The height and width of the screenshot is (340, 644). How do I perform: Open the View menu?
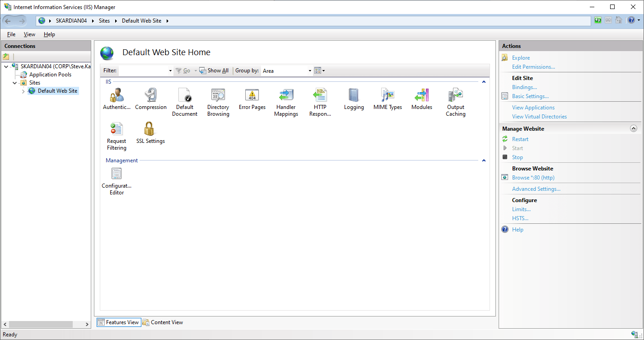(x=29, y=34)
